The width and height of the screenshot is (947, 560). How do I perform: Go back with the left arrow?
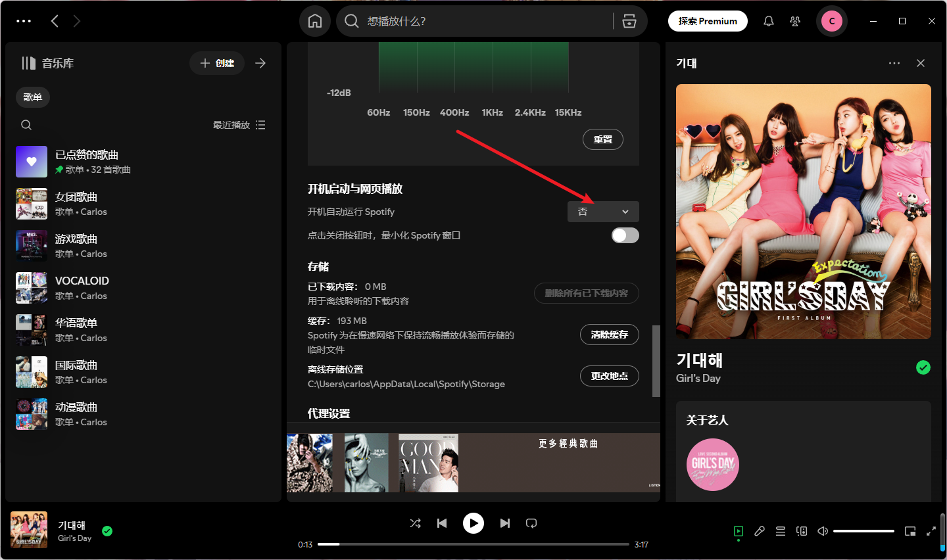(x=55, y=21)
